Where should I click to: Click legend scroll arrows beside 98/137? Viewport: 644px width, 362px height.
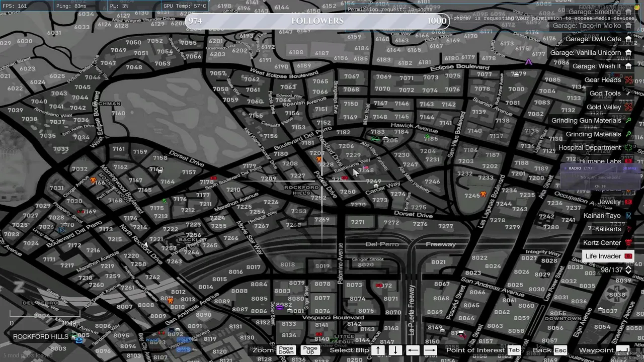(x=628, y=270)
